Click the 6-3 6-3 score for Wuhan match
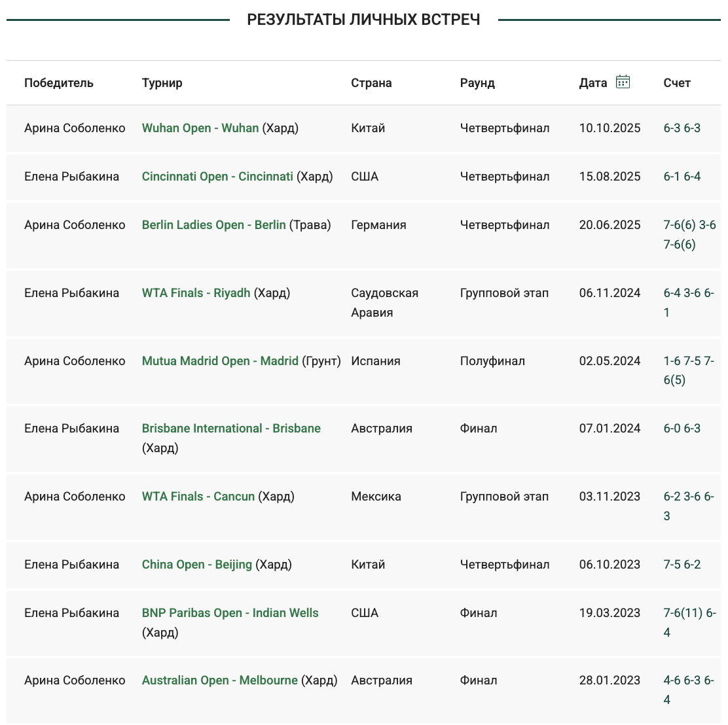Screen dimensions: 728x725 tap(682, 128)
